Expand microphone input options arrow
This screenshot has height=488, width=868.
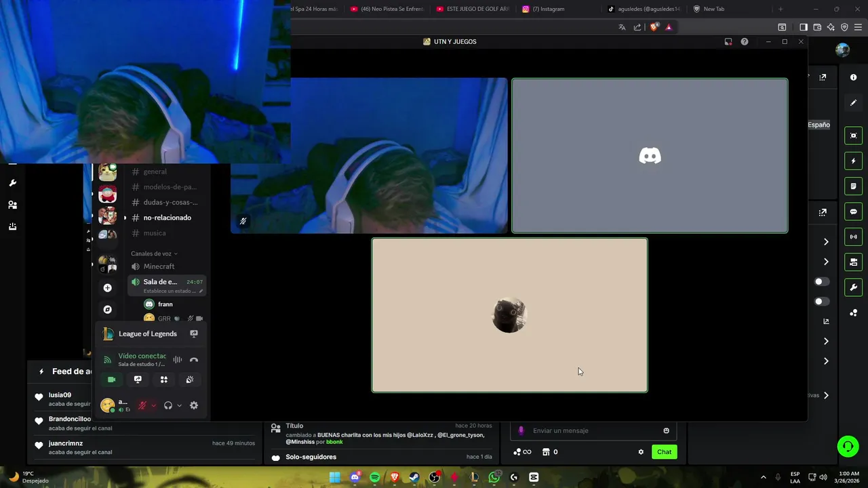tap(153, 405)
